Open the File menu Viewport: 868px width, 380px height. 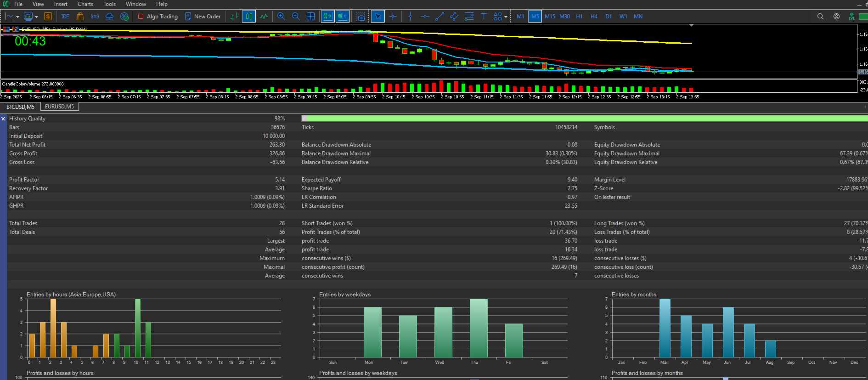click(18, 4)
